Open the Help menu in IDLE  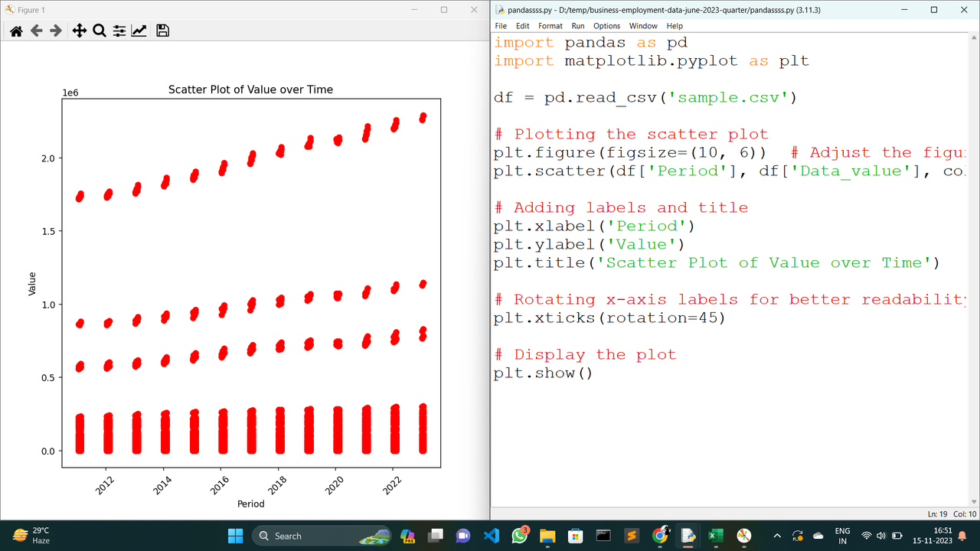[x=675, y=26]
